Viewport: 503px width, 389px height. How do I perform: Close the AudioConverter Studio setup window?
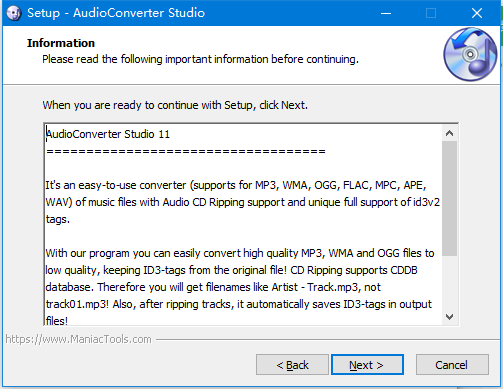click(477, 13)
